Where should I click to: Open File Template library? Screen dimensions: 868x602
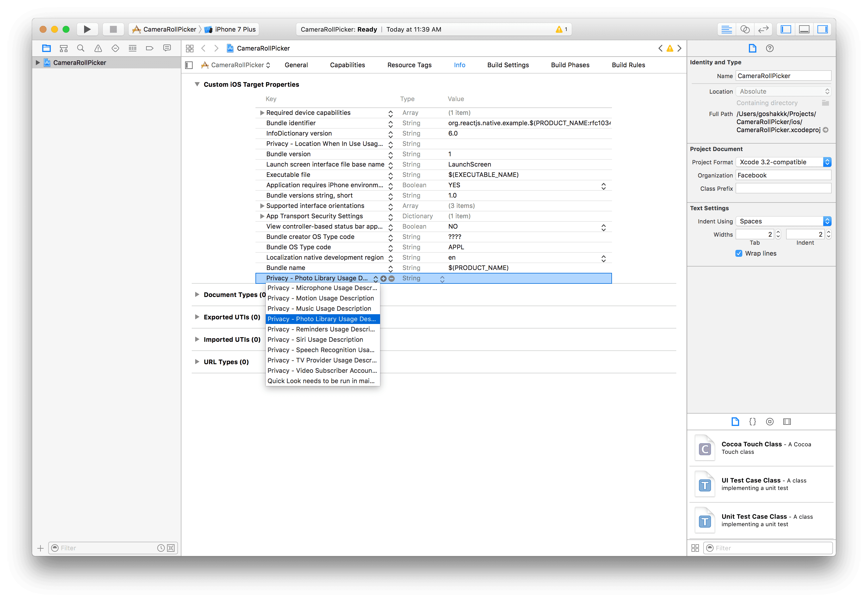(735, 422)
